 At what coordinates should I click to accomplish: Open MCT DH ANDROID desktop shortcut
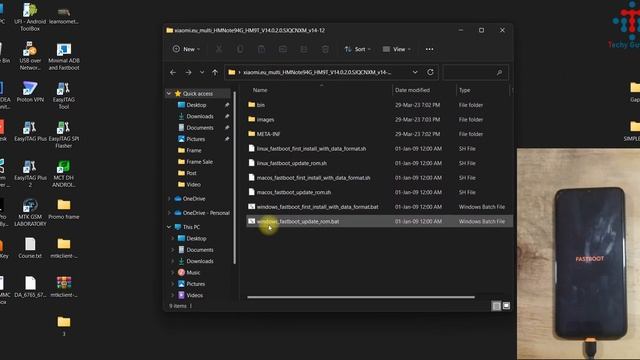tap(64, 174)
